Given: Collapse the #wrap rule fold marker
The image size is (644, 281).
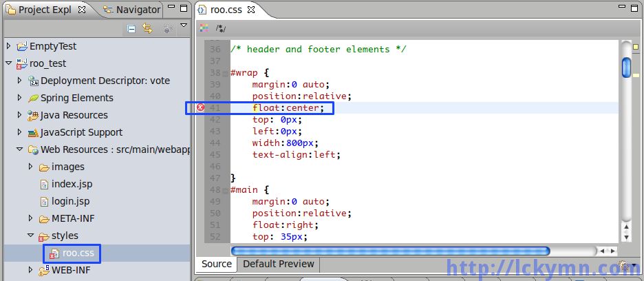Looking at the screenshot, I should coord(225,74).
